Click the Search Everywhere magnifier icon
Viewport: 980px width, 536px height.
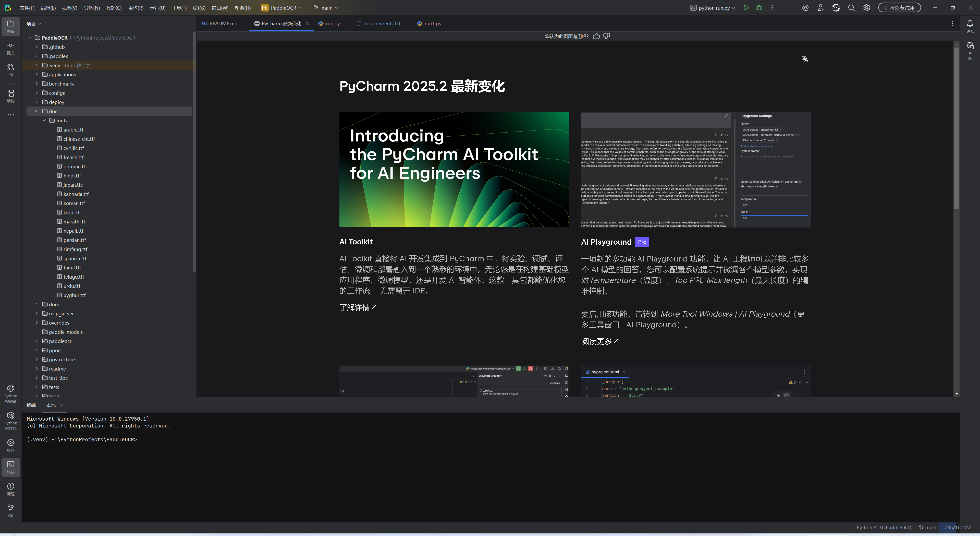(x=851, y=8)
